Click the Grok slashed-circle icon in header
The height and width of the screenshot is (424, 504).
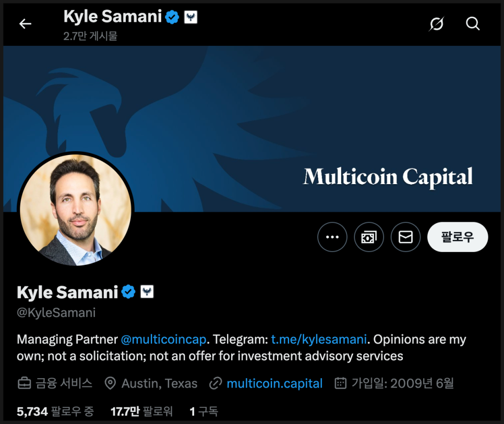click(x=436, y=24)
